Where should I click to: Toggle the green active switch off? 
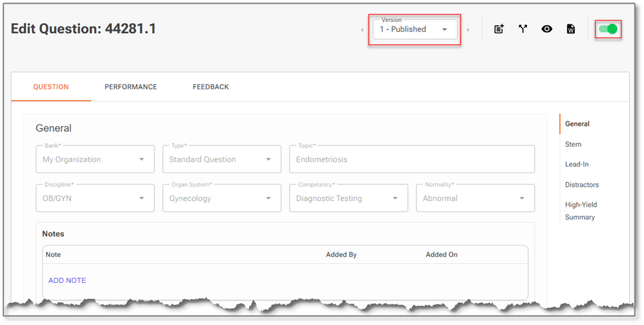(608, 29)
